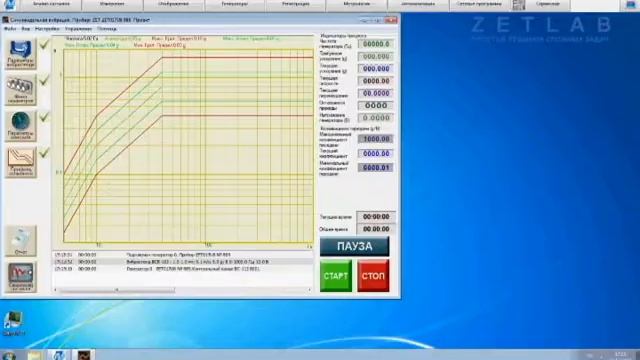Click the current time field 00:00:00
640x360 pixels.
tap(376, 217)
